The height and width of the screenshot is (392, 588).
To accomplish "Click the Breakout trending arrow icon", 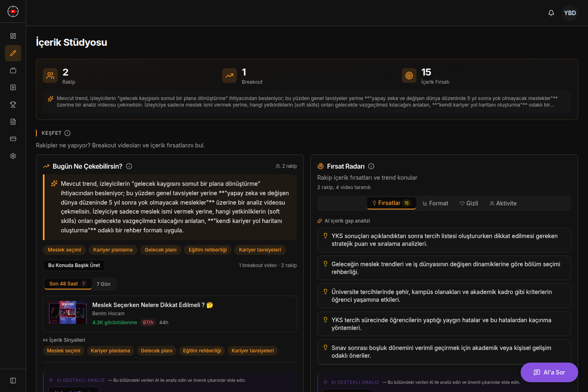I will click(229, 76).
